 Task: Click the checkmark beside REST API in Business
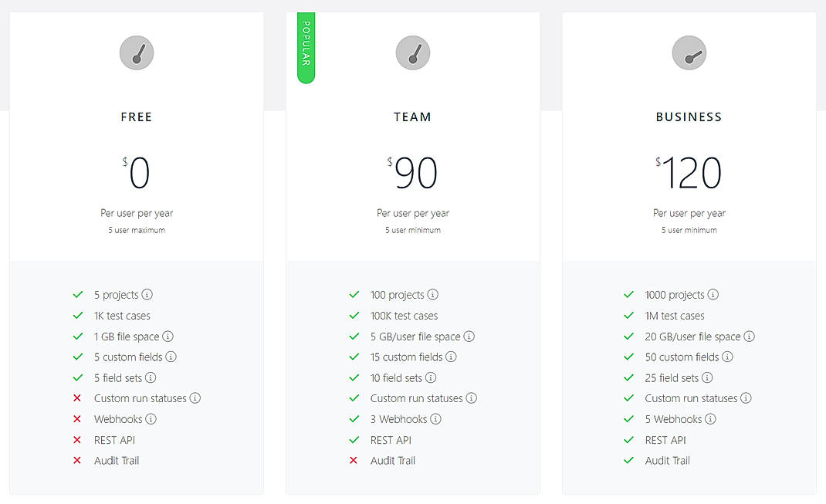click(629, 440)
